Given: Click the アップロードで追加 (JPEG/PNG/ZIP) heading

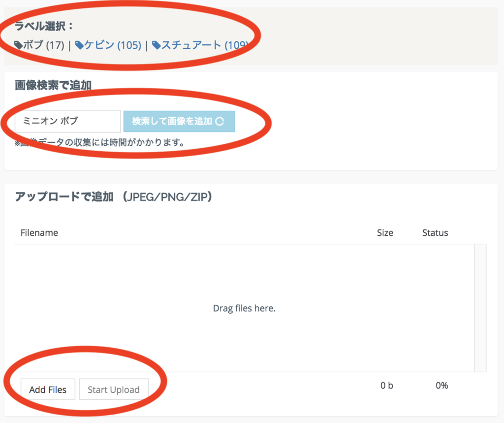Looking at the screenshot, I should click(x=114, y=196).
